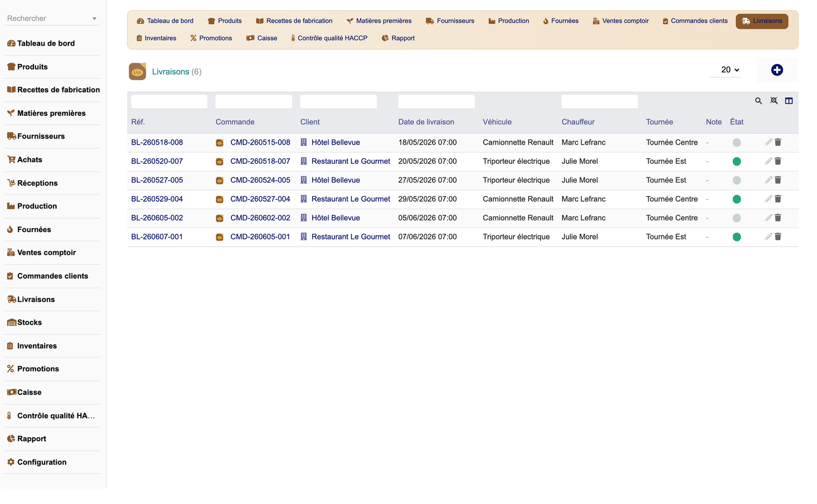
Task: Delete delivery BL-260527-005 with trash icon
Action: [778, 180]
